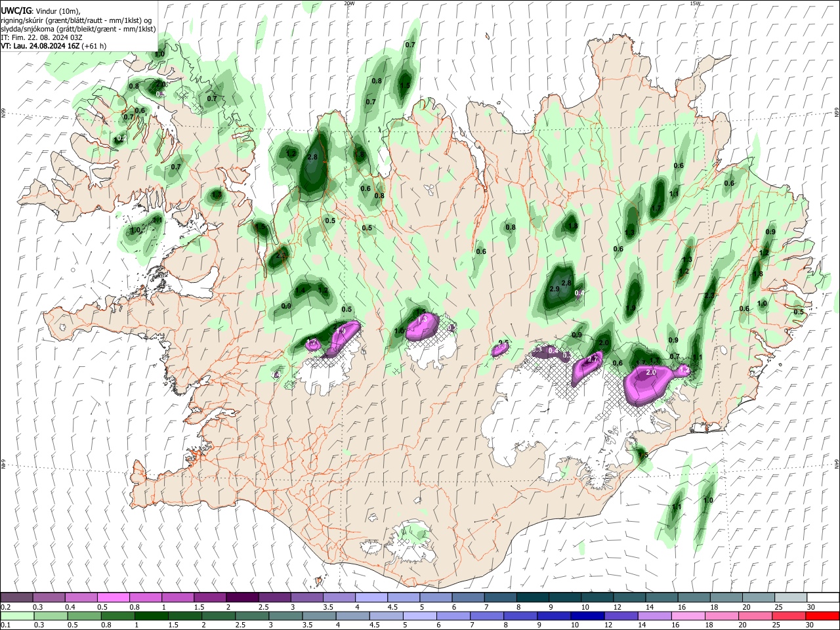Click the 1.4 precipitation value on the map
This screenshot has width=840, height=630.
pos(301,291)
